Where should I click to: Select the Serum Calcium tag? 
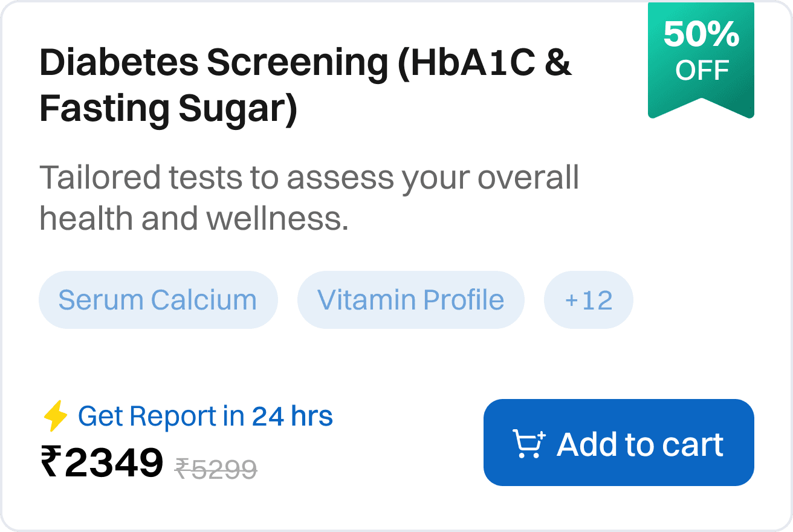point(158,300)
